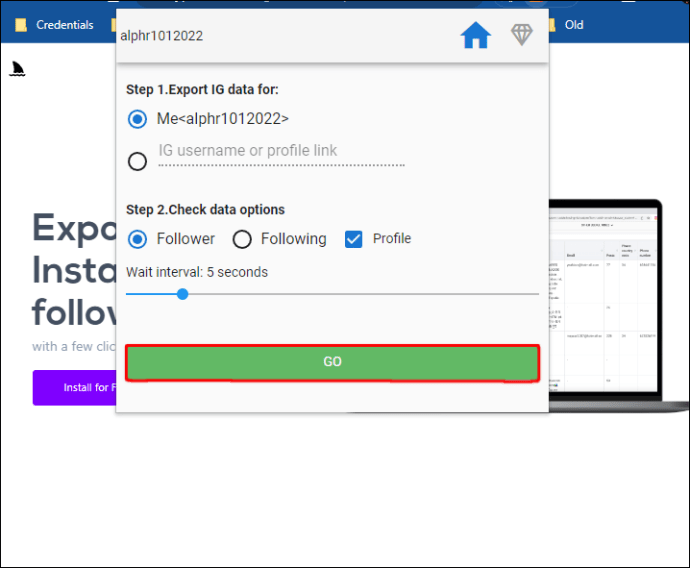The height and width of the screenshot is (568, 690).
Task: Choose the Following data option
Action: [242, 239]
